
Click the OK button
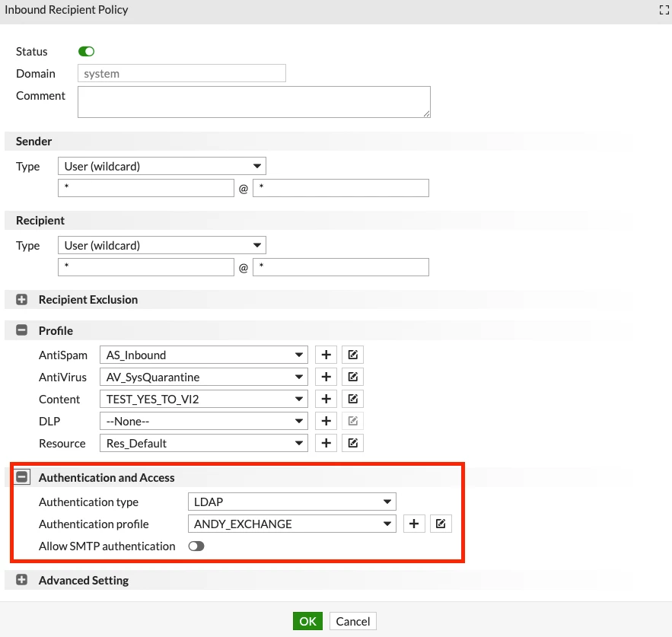(x=307, y=621)
